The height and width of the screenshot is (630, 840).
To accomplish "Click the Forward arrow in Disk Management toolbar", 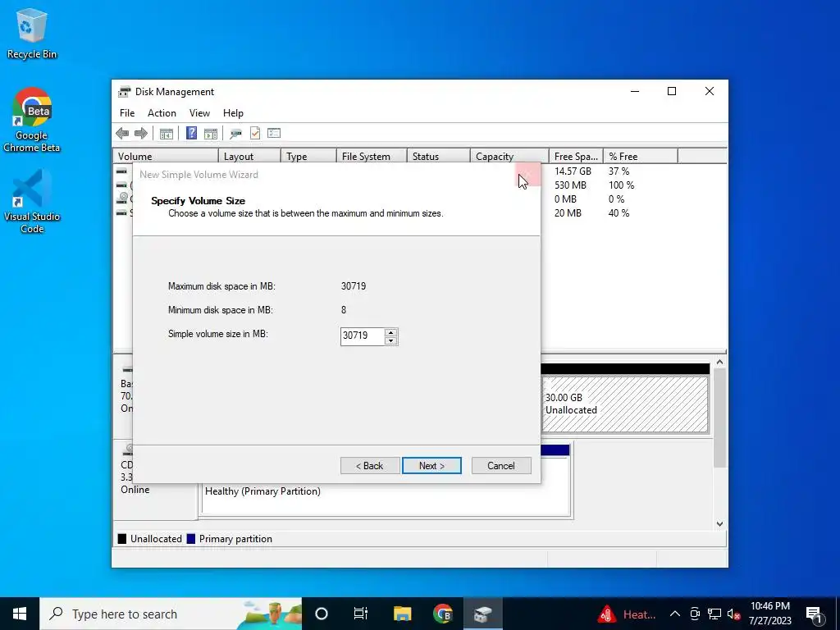I will coord(141,134).
